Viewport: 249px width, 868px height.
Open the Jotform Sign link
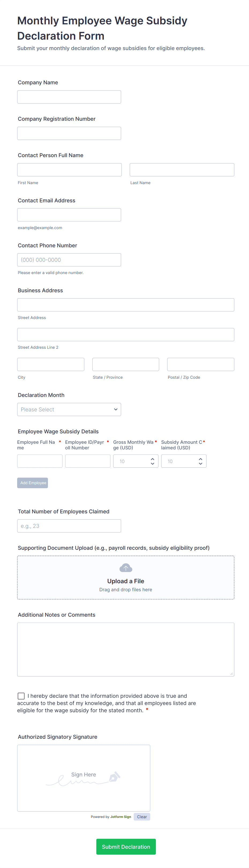(121, 817)
